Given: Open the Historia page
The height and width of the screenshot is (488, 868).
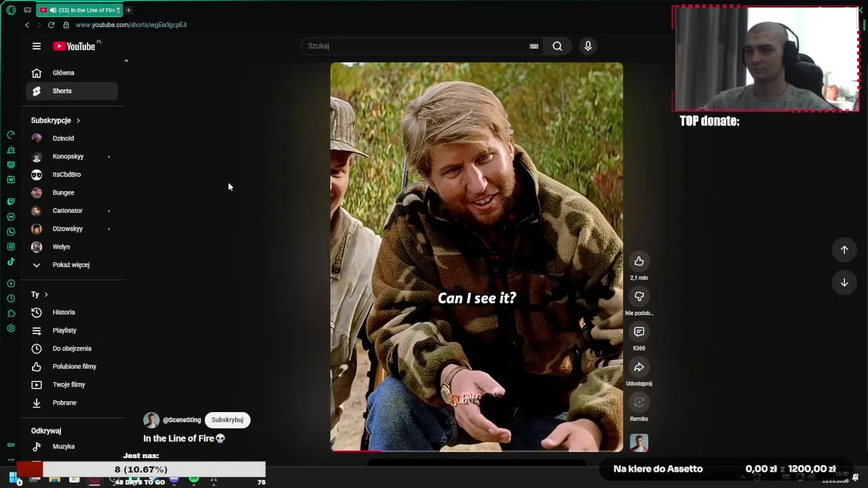Looking at the screenshot, I should [72, 312].
